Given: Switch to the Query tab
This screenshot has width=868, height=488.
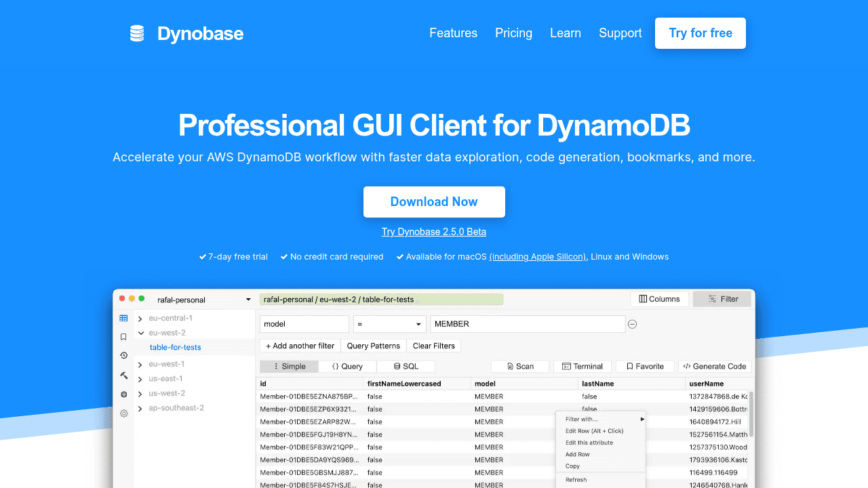Looking at the screenshot, I should (x=347, y=366).
